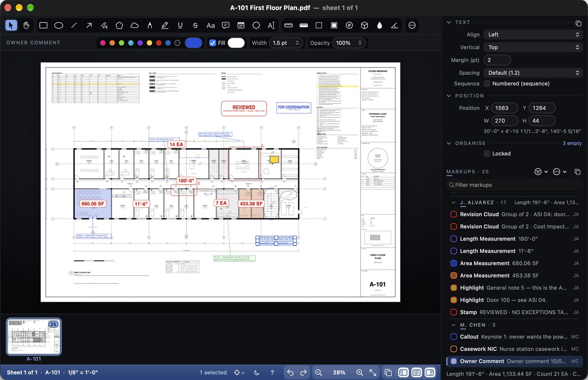Click the '3 empty' link in Organise
588x380 pixels.
pos(572,143)
